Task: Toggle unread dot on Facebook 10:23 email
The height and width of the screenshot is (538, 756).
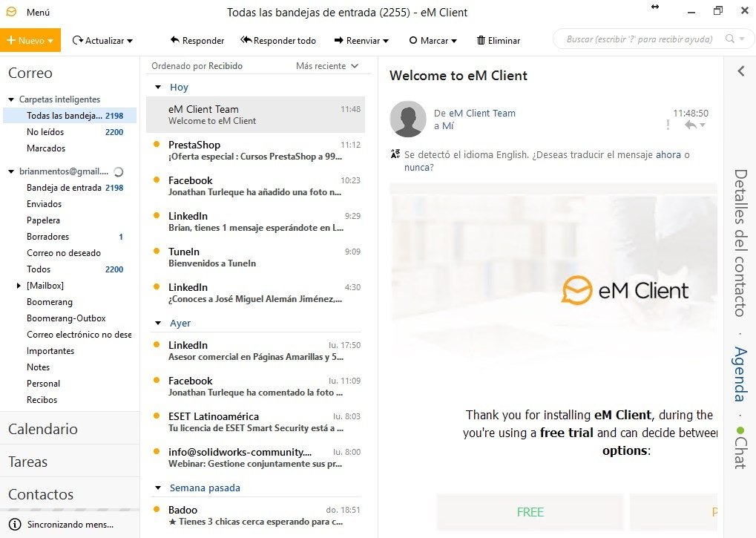Action: click(157, 180)
